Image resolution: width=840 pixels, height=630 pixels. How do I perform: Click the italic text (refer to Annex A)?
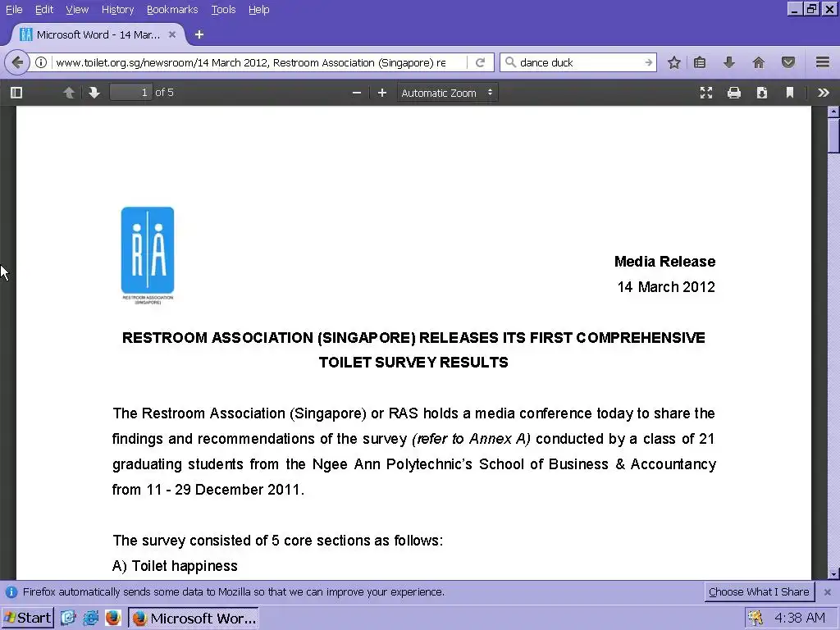click(x=471, y=440)
